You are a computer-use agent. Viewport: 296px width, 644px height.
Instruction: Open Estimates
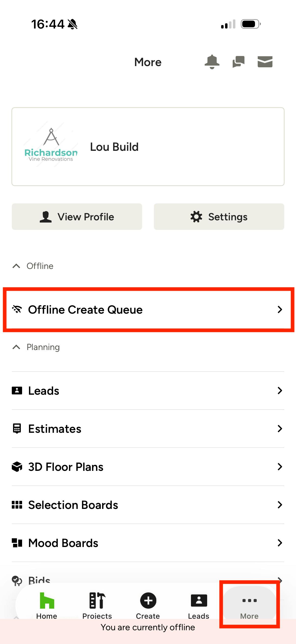(148, 429)
